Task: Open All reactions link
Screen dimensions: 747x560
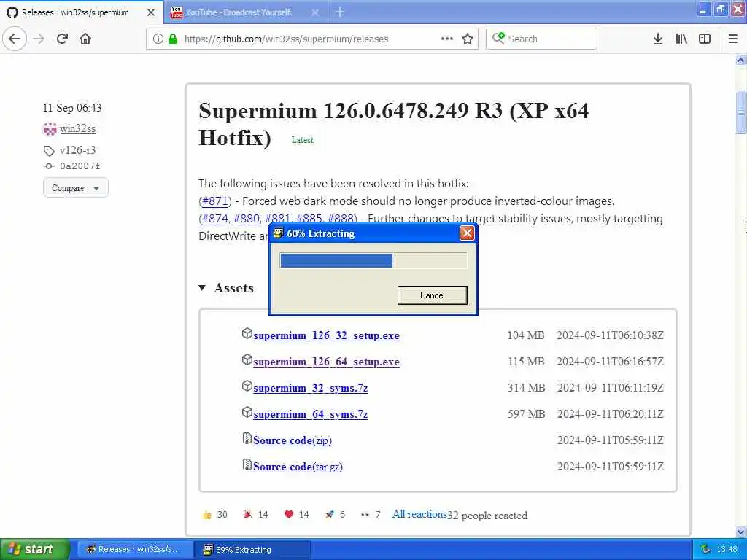Action: tap(419, 514)
